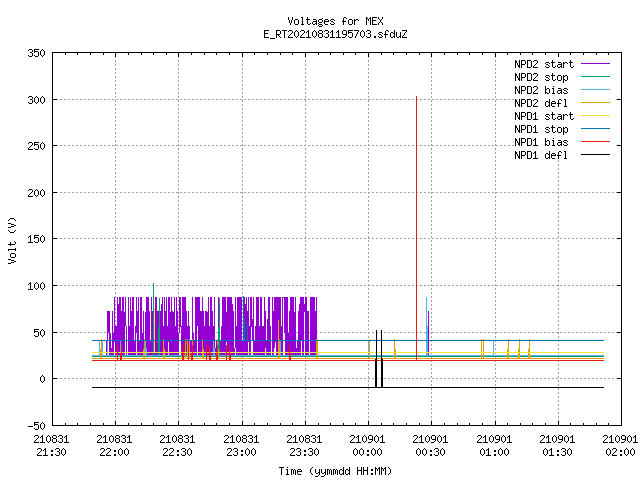
Task: Click the x-axis tick 210831 22:00
Action: (115, 446)
